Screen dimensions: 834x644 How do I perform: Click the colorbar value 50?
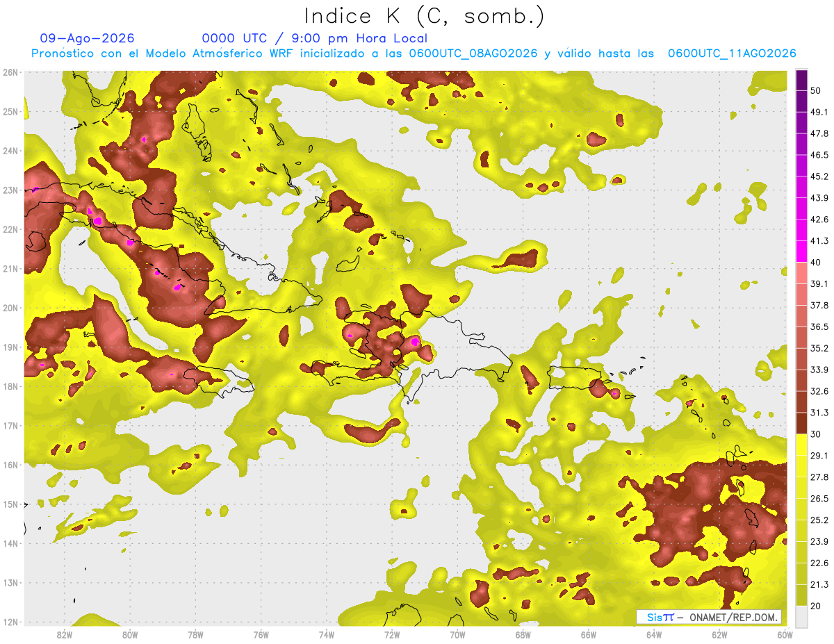(817, 90)
